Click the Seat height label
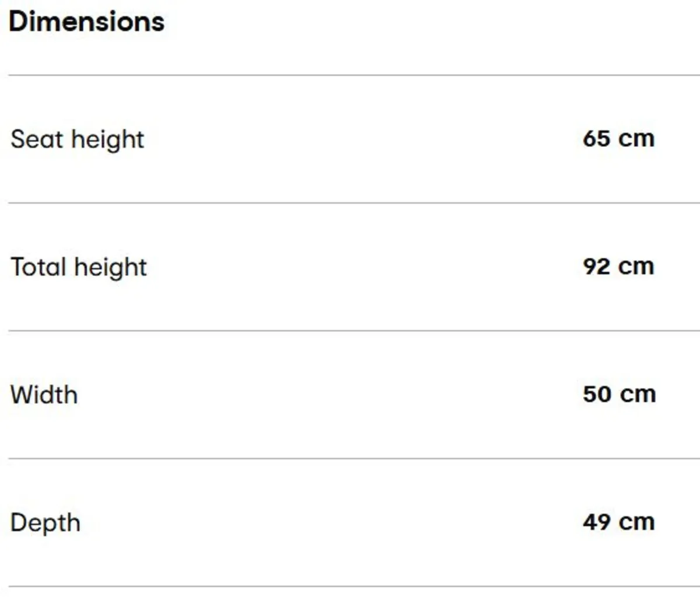 [77, 140]
